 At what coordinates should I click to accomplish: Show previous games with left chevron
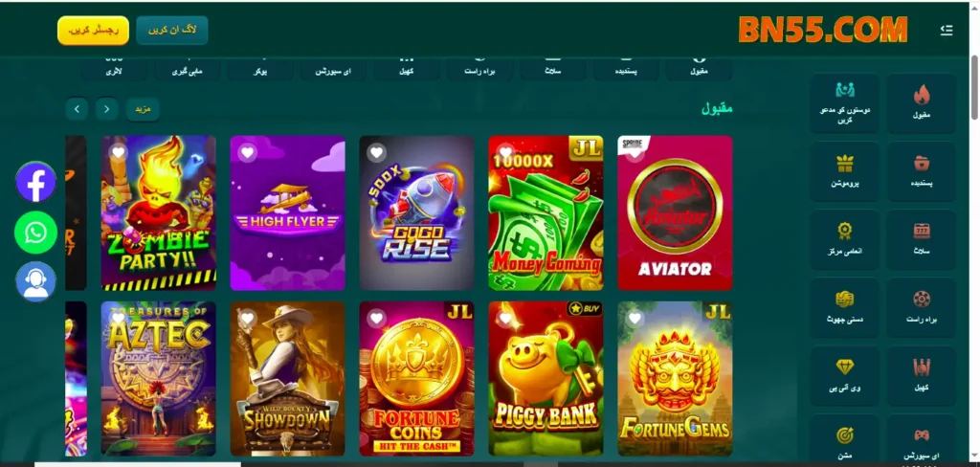pyautogui.click(x=107, y=109)
